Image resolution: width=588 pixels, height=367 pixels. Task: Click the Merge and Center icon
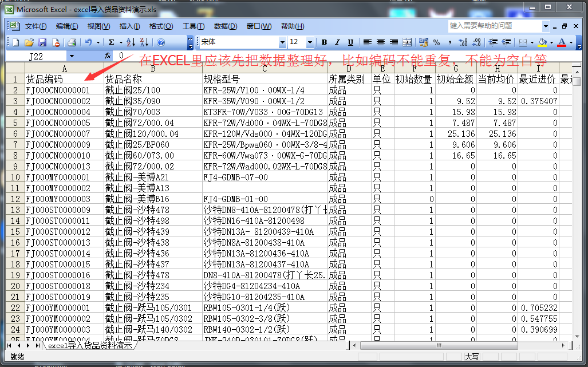point(407,42)
